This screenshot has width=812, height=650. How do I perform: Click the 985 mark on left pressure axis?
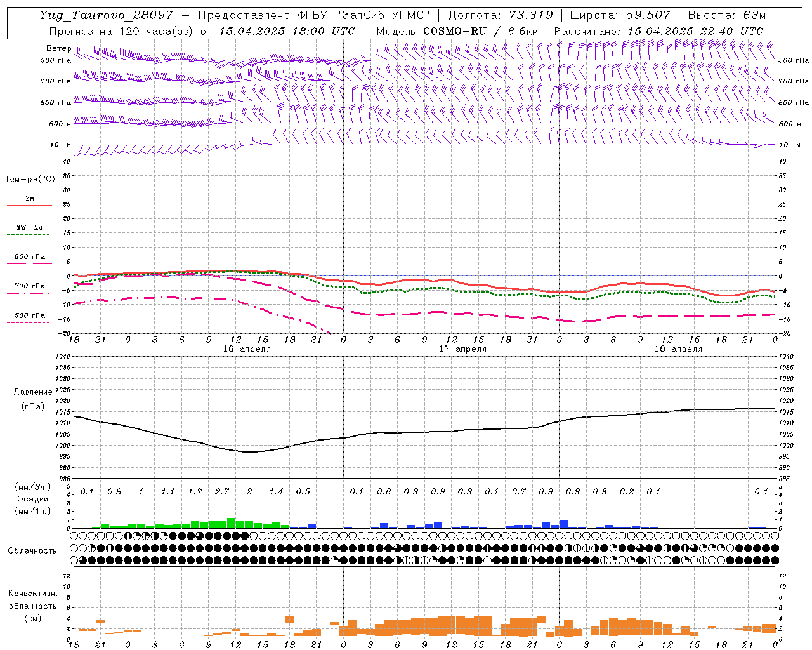click(x=65, y=479)
